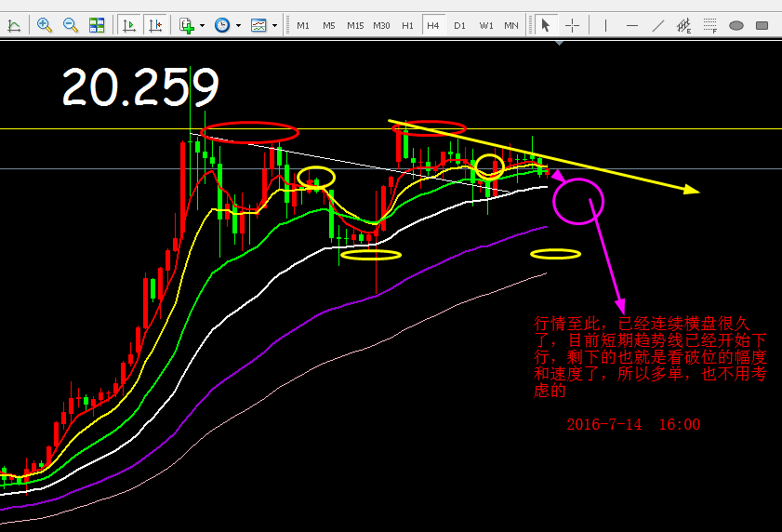Toggle Chart Shift icon
The width and height of the screenshot is (782, 532).
click(x=155, y=25)
